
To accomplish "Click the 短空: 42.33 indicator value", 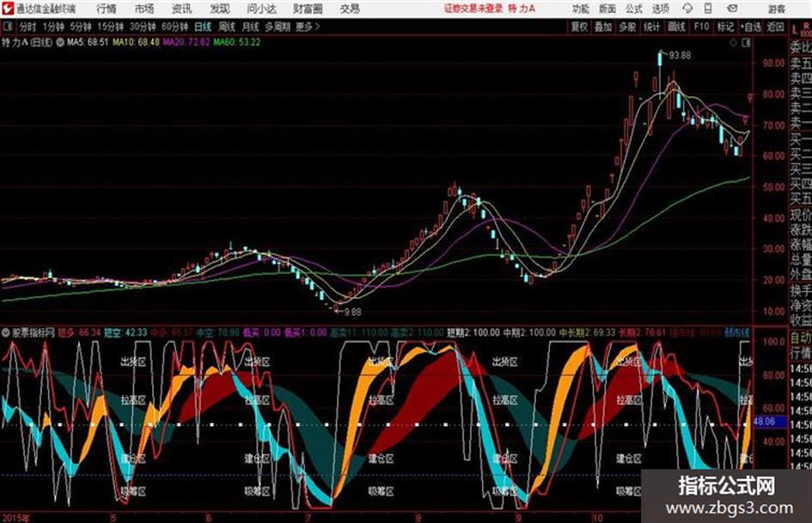I will point(125,333).
